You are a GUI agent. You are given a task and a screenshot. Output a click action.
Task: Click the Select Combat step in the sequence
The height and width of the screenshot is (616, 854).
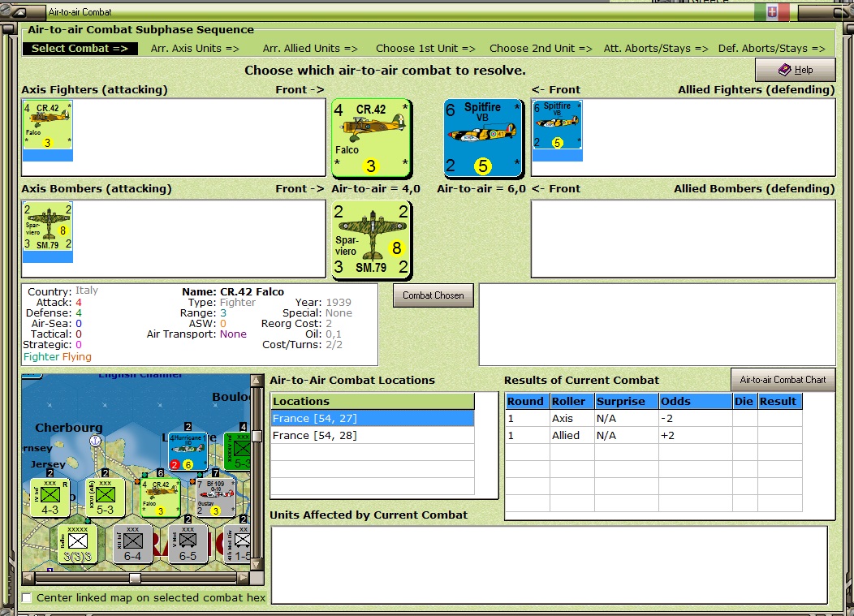tap(80, 49)
